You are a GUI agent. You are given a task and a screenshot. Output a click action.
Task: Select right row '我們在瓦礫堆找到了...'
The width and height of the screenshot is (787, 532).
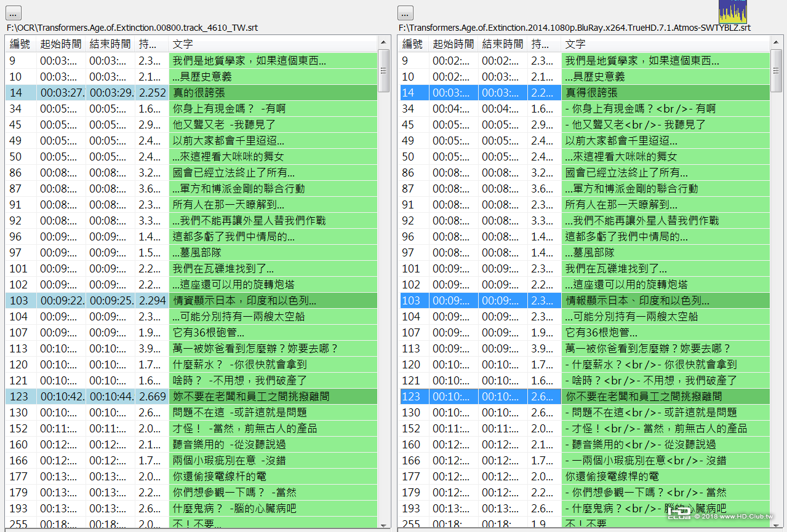pyautogui.click(x=584, y=268)
